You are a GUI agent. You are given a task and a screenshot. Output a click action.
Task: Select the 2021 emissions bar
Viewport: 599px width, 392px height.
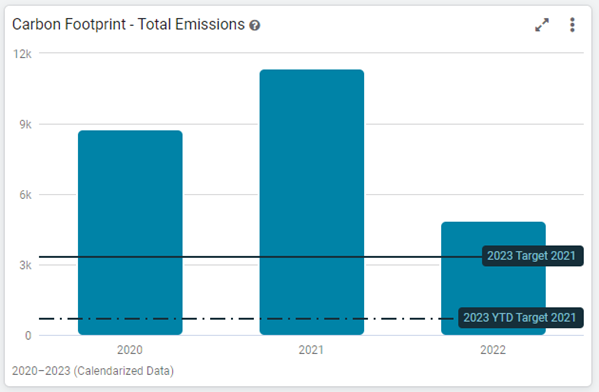[312, 202]
